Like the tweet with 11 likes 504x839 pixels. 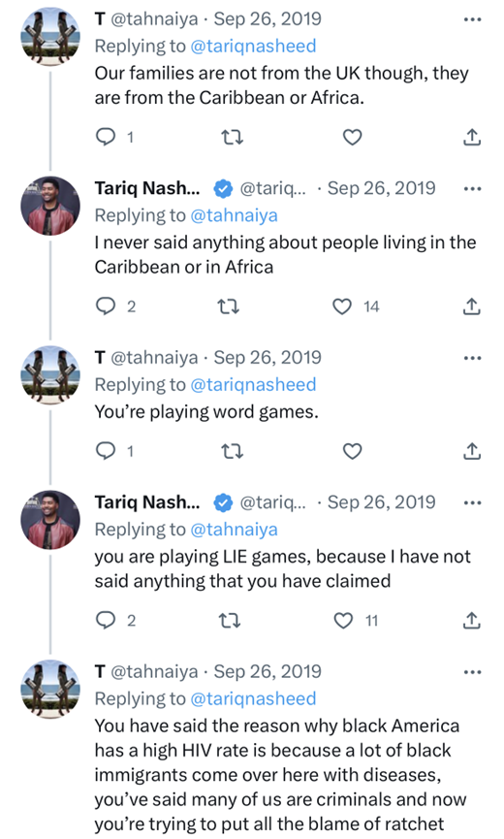[343, 621]
